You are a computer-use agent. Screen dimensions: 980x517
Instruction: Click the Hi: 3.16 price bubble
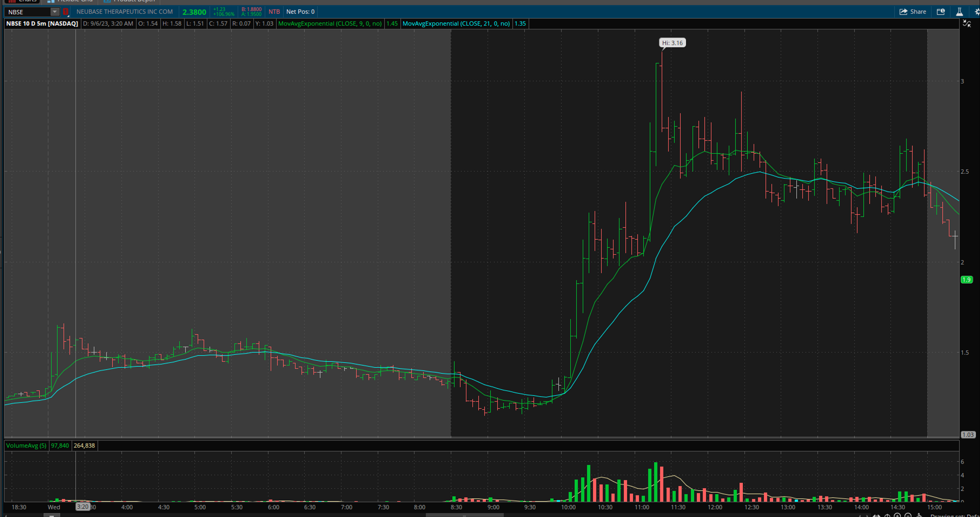click(x=672, y=43)
